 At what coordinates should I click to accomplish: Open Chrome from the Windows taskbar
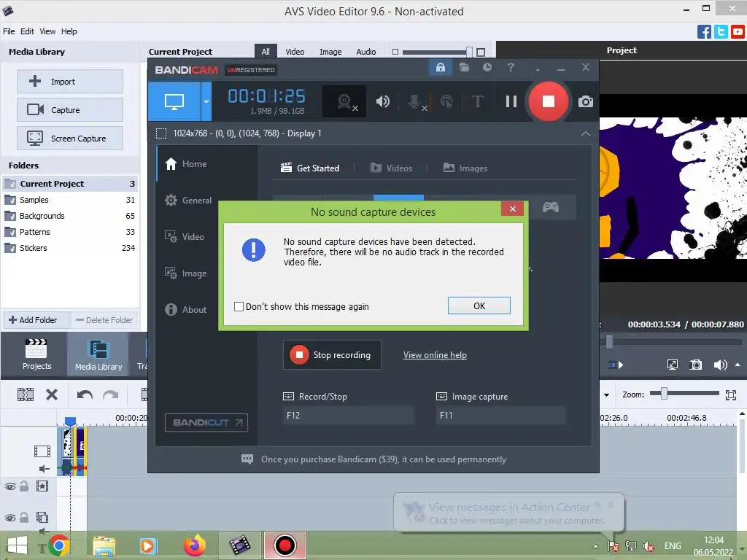[58, 545]
